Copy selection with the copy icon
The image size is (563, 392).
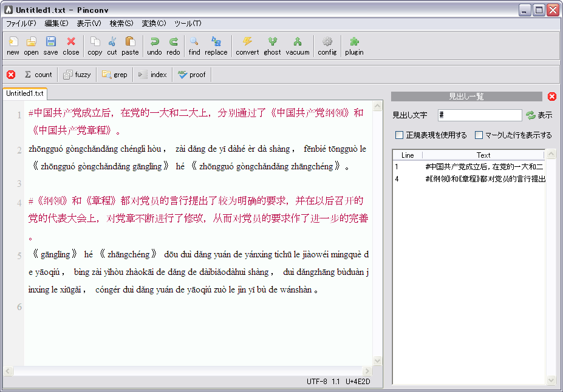(95, 46)
